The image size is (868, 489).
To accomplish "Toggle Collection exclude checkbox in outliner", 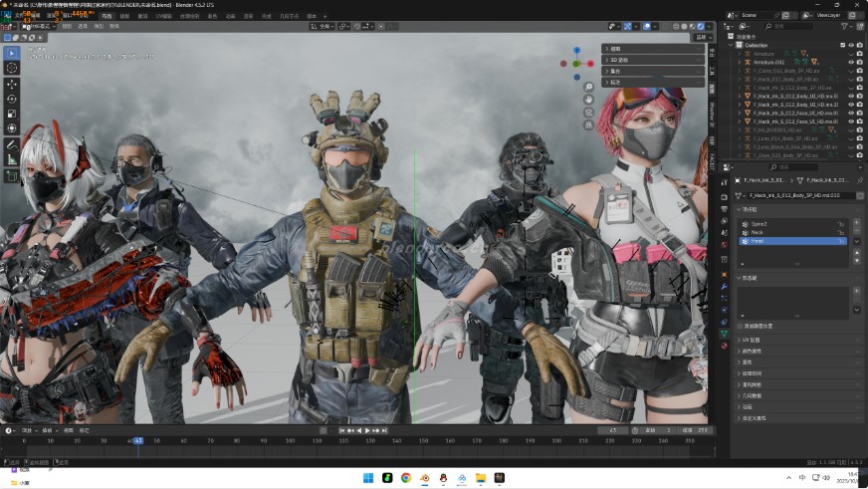I will tap(842, 45).
